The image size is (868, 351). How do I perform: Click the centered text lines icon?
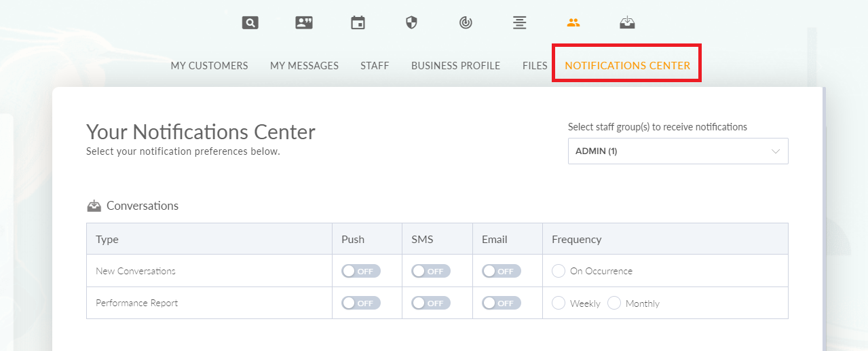(x=519, y=23)
